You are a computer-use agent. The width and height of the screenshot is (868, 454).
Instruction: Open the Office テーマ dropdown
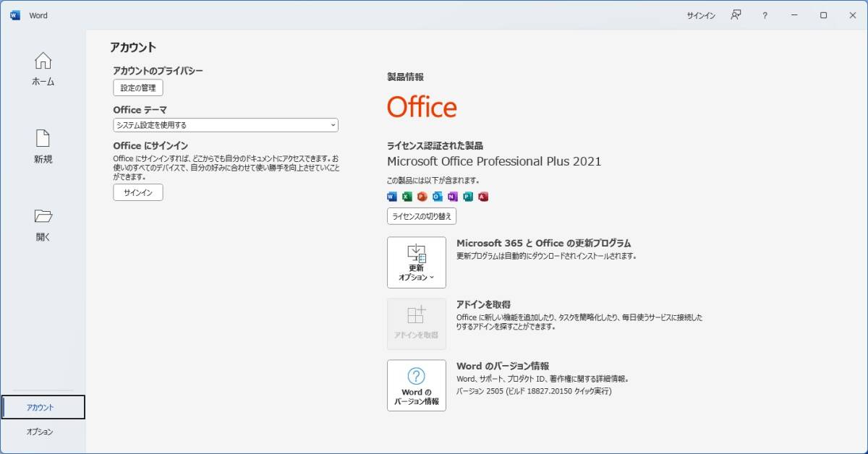pos(226,125)
